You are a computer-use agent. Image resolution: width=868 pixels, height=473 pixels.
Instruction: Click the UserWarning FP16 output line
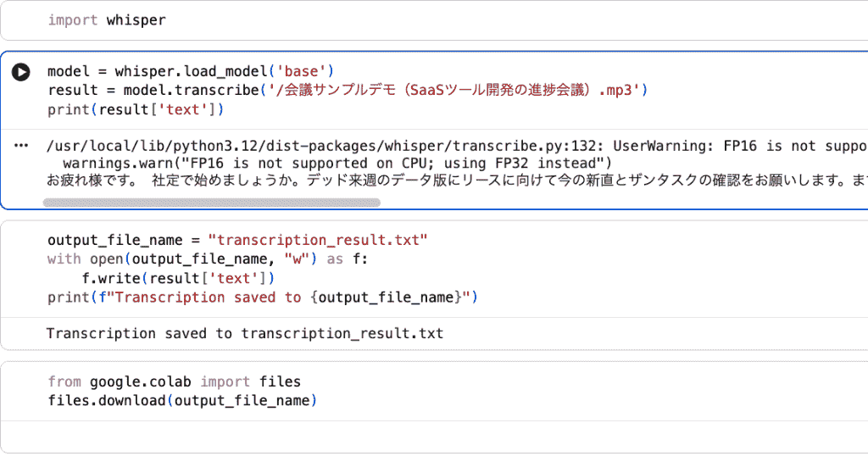[457, 146]
